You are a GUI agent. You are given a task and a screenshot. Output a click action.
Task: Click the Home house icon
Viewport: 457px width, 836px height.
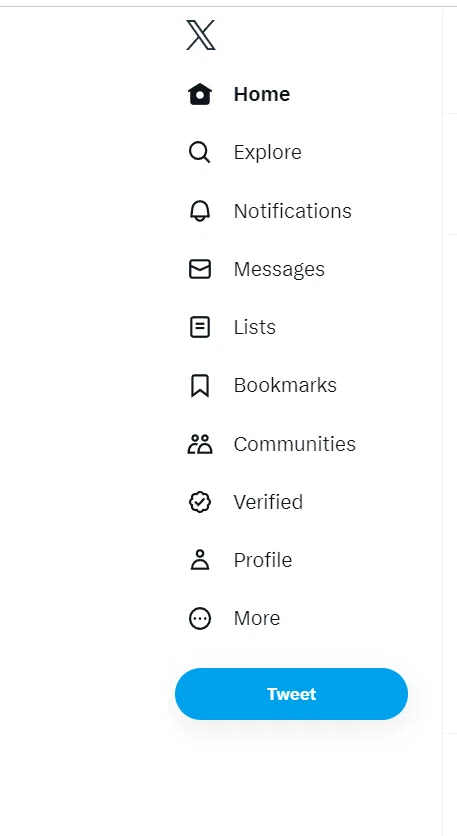pyautogui.click(x=200, y=94)
